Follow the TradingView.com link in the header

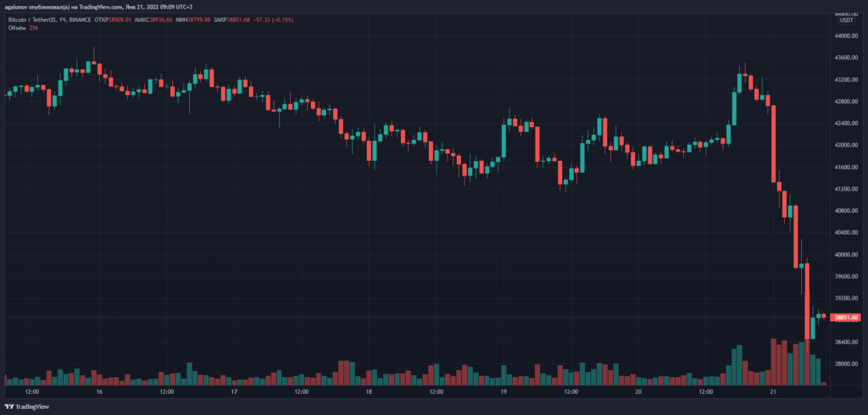click(97, 6)
